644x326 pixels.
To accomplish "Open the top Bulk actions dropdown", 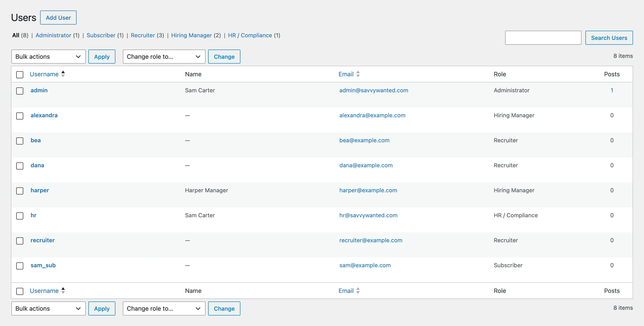I will pyautogui.click(x=48, y=57).
